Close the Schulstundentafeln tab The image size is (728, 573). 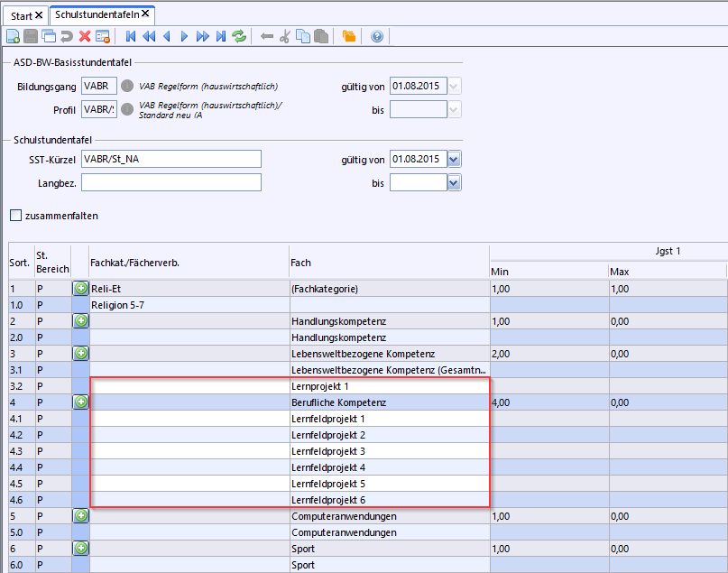click(145, 14)
